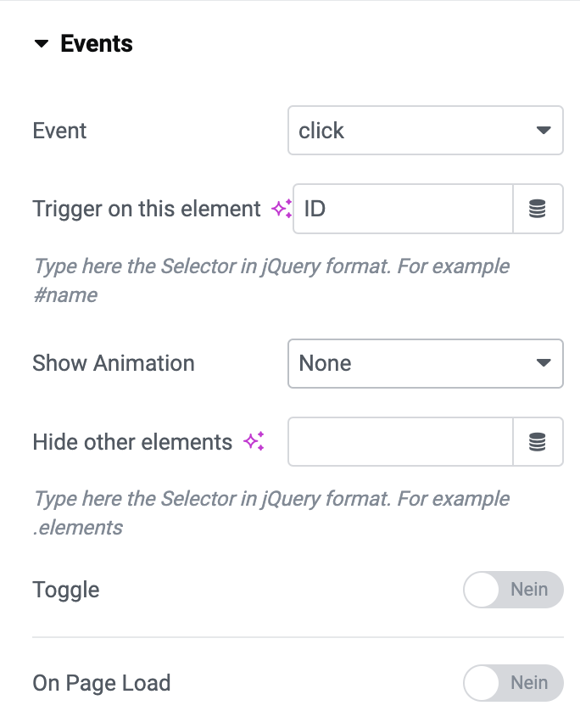
Task: Open dynamic tags for Hide other elements field
Action: (538, 441)
